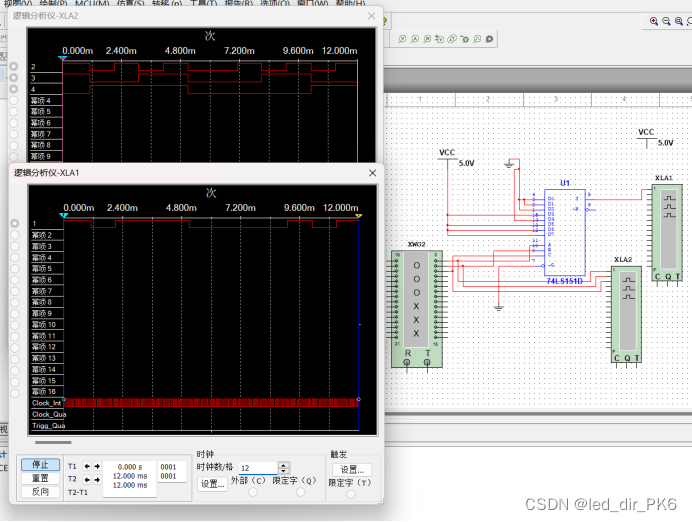Click the 停止 stop button

click(x=40, y=465)
